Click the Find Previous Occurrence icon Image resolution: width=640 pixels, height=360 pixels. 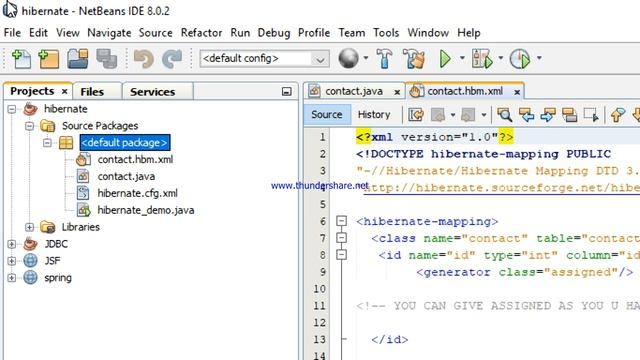526,115
